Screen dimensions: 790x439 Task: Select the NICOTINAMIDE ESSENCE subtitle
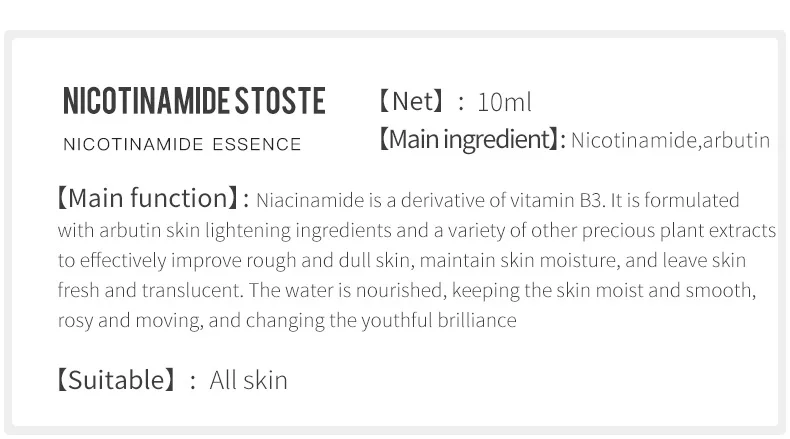click(x=182, y=144)
